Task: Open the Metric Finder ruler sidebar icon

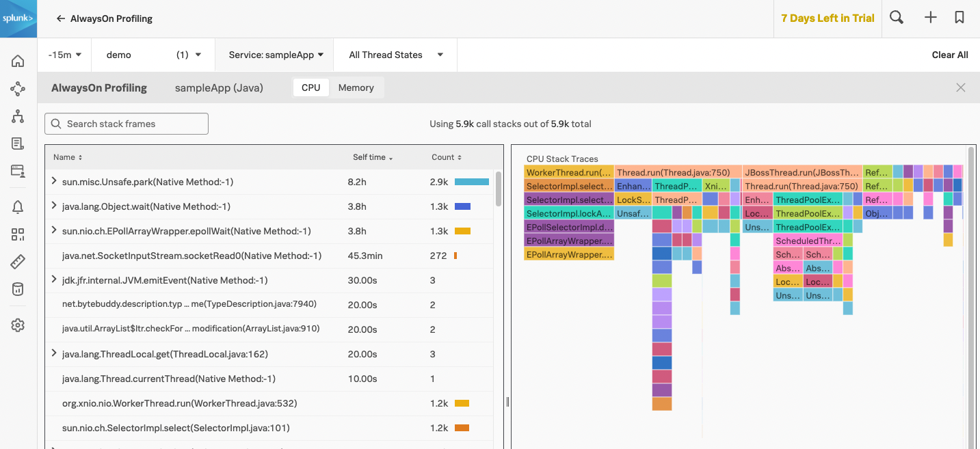Action: (x=18, y=262)
